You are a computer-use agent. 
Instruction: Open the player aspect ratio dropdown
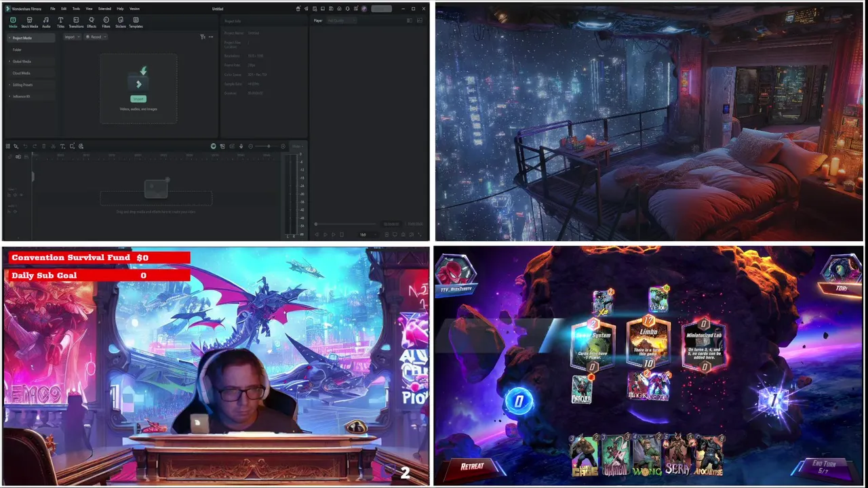click(368, 235)
